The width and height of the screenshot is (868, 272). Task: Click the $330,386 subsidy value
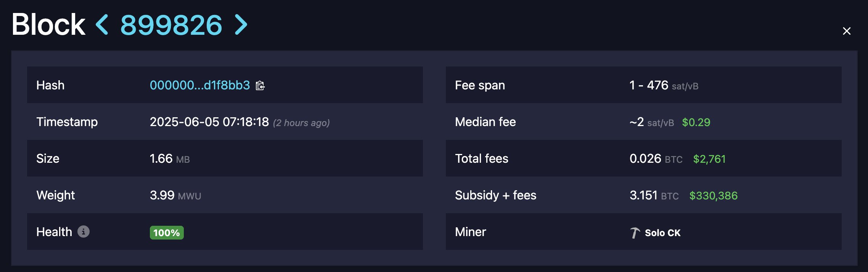pyautogui.click(x=714, y=196)
